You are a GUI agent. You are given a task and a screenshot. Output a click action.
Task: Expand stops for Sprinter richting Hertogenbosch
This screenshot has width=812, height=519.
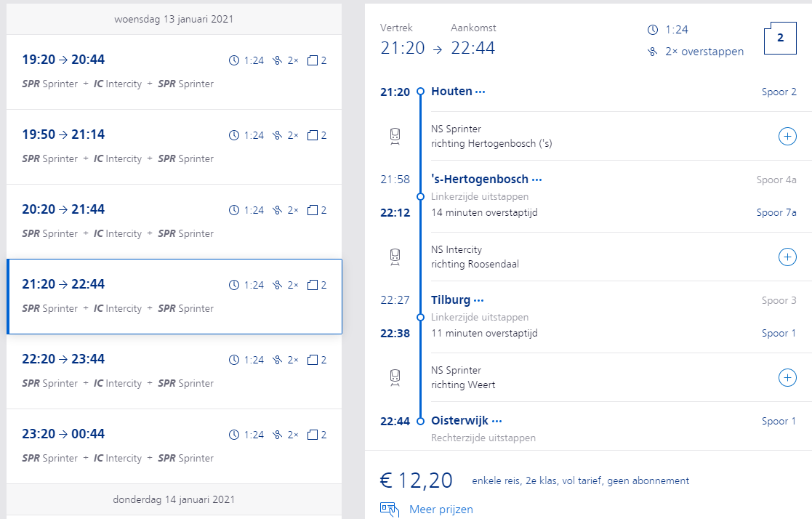point(787,137)
